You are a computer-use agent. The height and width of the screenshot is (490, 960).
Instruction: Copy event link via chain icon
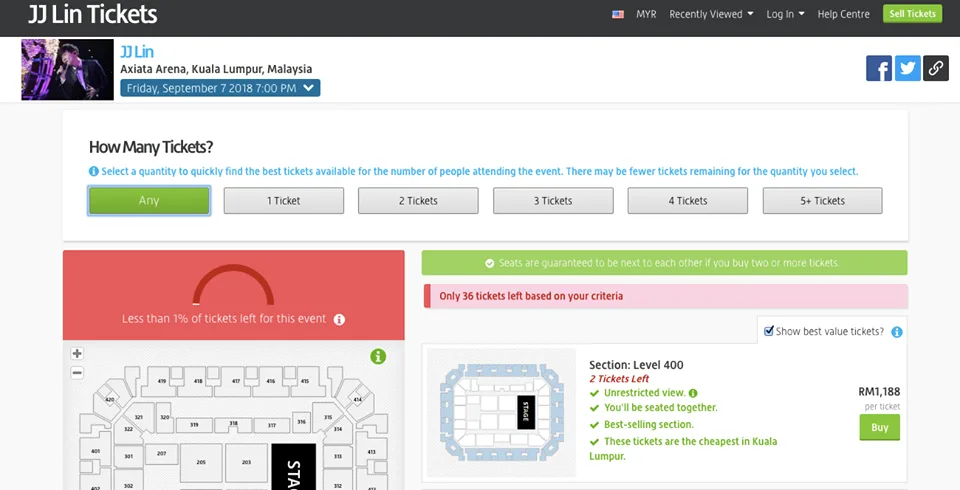[936, 68]
